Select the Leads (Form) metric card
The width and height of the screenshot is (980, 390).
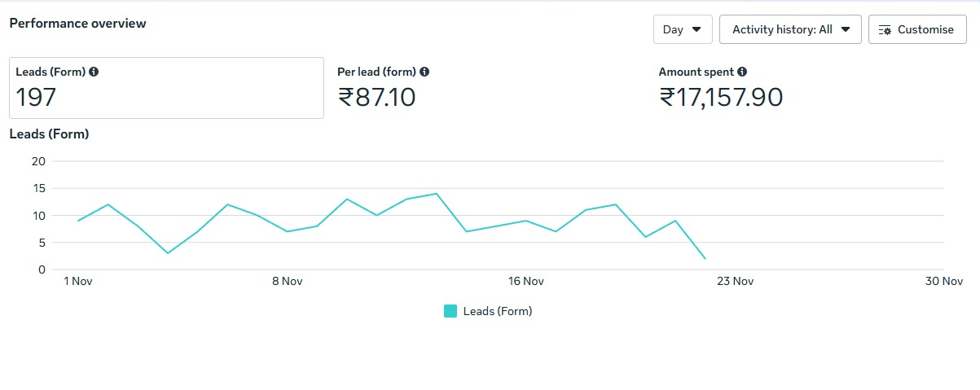pyautogui.click(x=166, y=88)
